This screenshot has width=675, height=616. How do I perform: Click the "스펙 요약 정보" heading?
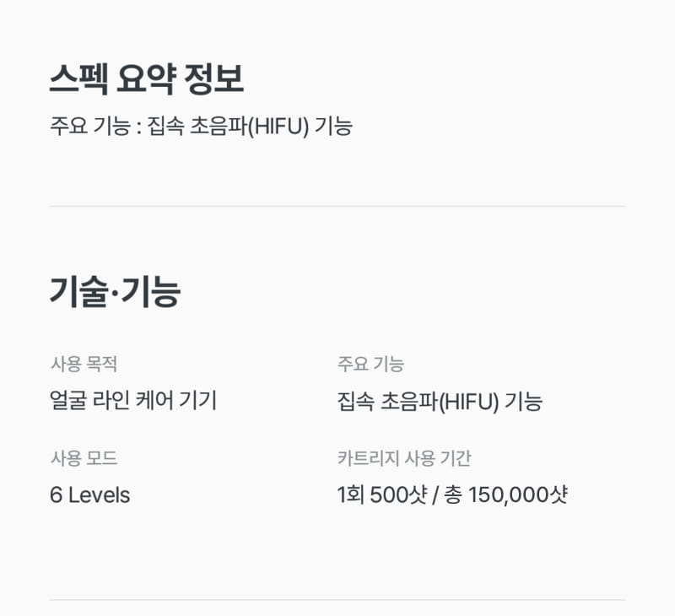[147, 80]
